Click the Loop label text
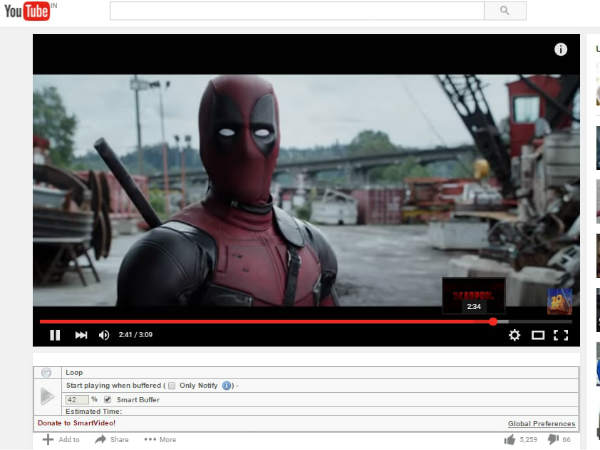The height and width of the screenshot is (450, 600). pos(74,372)
